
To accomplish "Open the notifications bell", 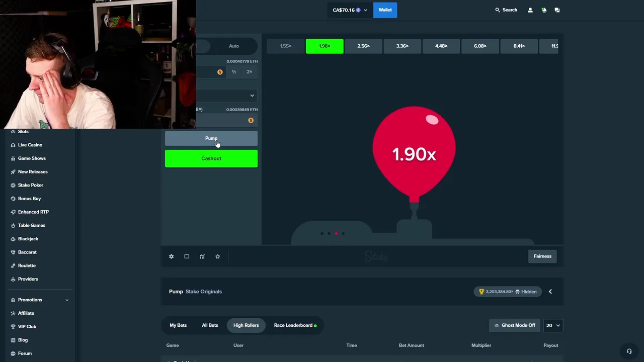I will (544, 10).
